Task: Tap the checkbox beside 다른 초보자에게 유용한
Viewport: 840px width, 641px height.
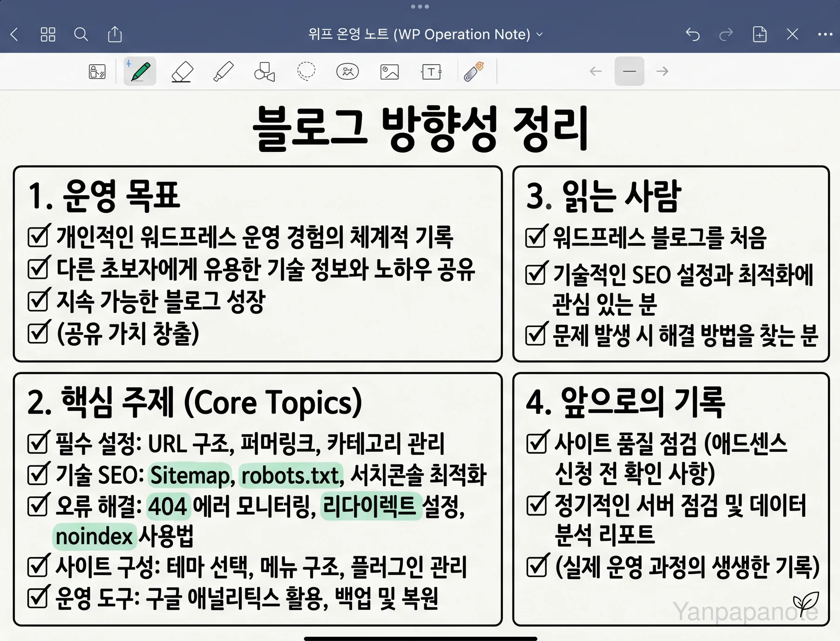Action: (x=38, y=268)
